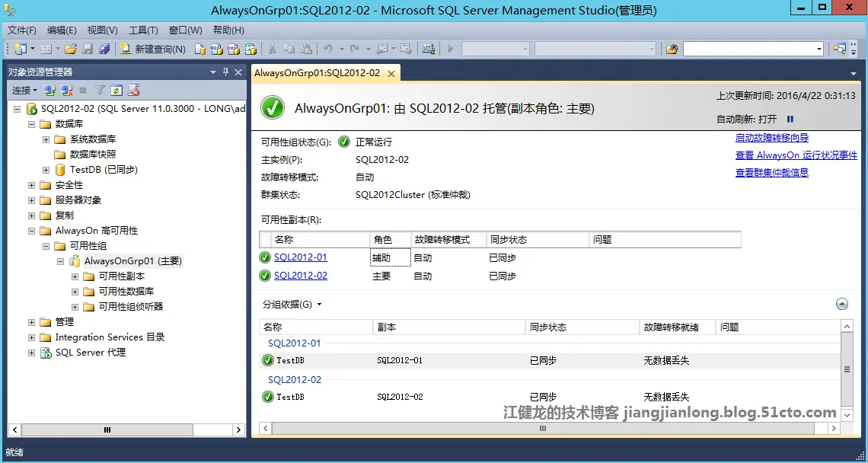868x463 pixels.
Task: Click Stop square icon in Object Explorer
Action: coord(83,90)
